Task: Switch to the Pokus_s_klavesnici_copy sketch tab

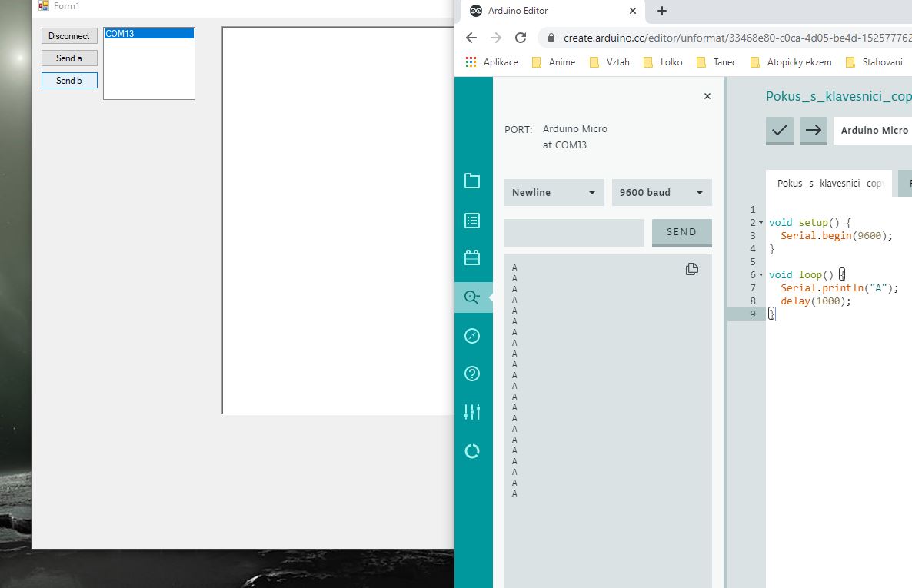Action: (829, 184)
